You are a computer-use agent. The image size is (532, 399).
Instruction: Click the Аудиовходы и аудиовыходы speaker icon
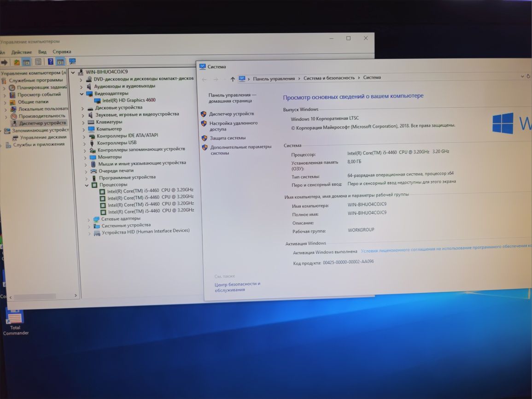89,86
